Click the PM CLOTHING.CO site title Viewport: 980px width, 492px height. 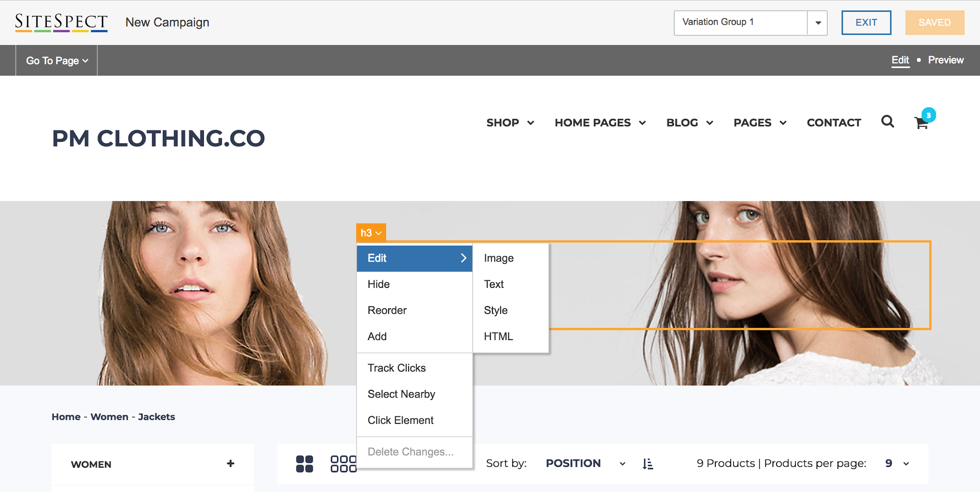[x=158, y=138]
